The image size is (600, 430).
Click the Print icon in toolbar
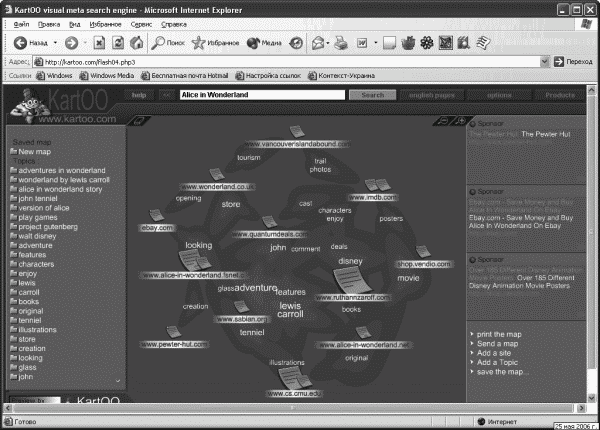coord(341,43)
